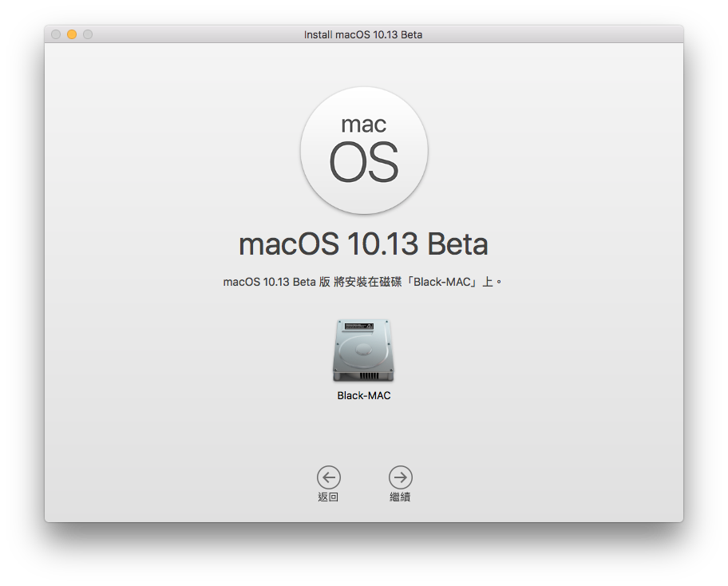Image resolution: width=728 pixels, height=586 pixels.
Task: Click the continue arrow icon (繼續)
Action: [x=400, y=477]
